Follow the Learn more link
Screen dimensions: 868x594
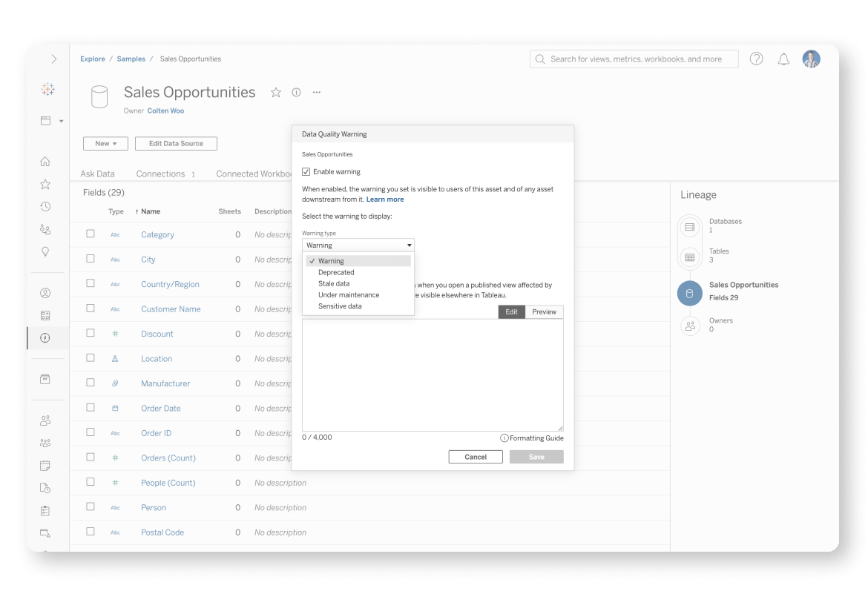pos(385,199)
